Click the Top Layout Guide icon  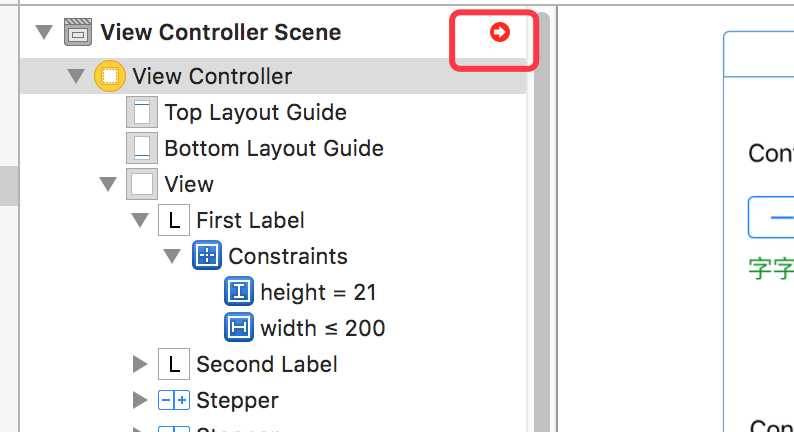click(142, 112)
